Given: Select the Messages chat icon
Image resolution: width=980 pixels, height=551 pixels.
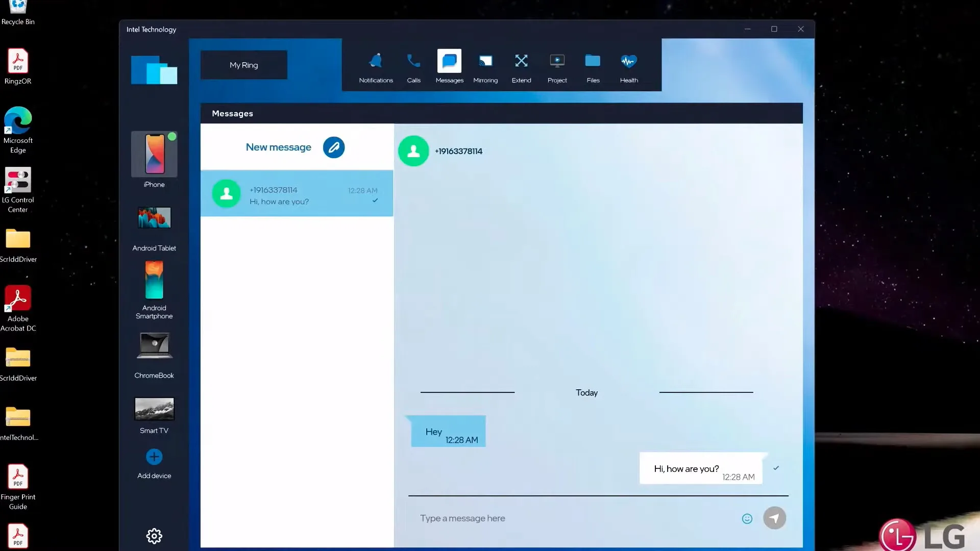Looking at the screenshot, I should (x=449, y=61).
